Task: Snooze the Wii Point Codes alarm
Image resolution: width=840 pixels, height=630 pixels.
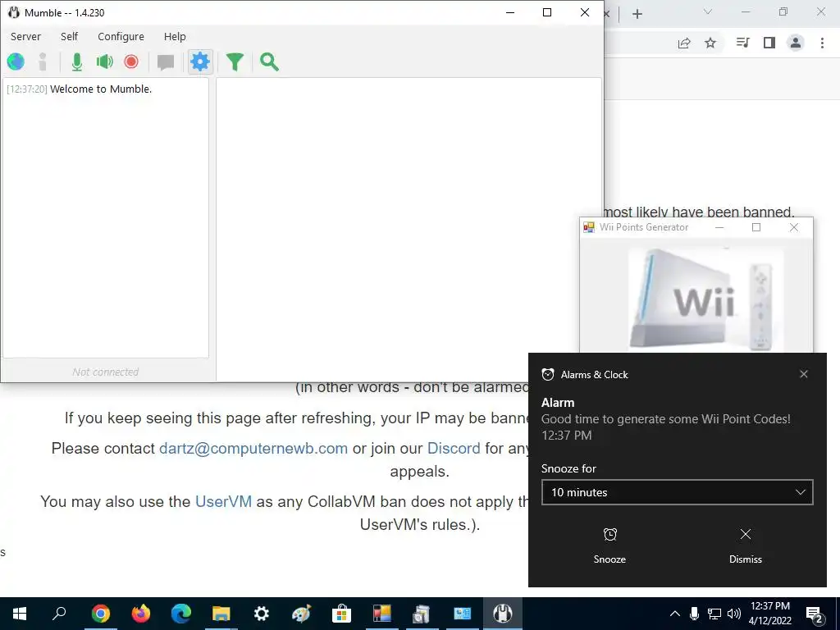Action: [x=609, y=546]
